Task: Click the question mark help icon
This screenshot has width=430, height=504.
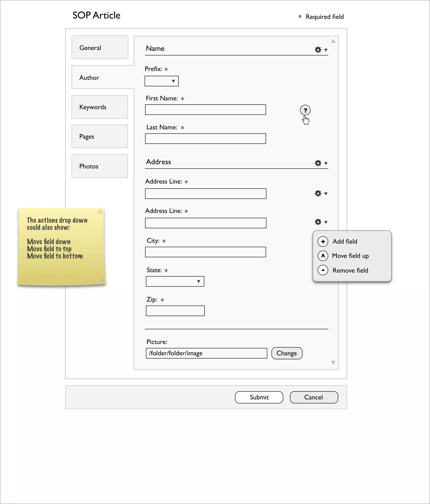Action: pyautogui.click(x=305, y=110)
